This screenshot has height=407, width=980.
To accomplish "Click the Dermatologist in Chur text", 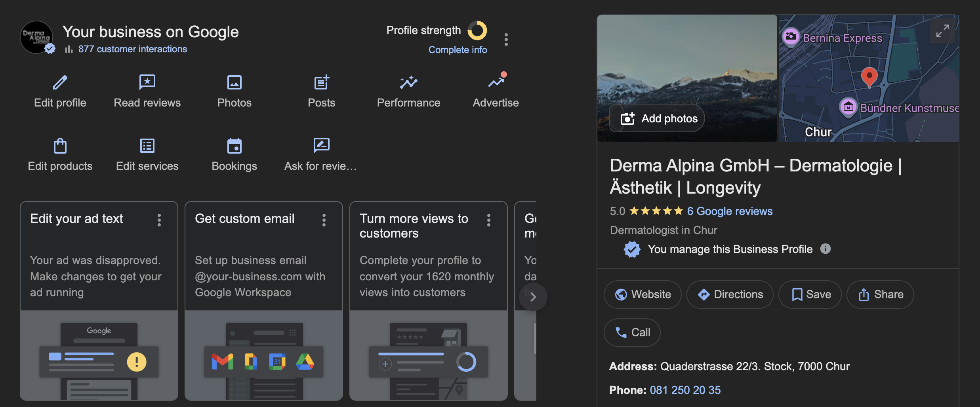I will [x=664, y=230].
